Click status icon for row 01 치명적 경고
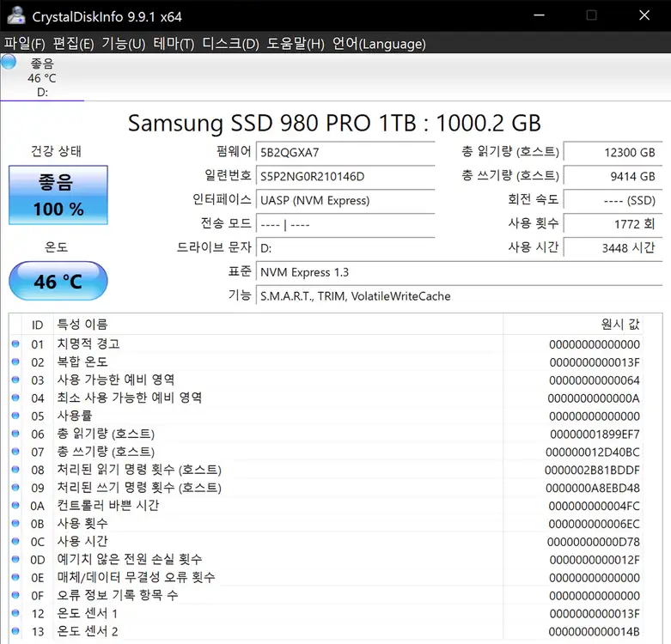The height and width of the screenshot is (644, 671). click(x=15, y=343)
